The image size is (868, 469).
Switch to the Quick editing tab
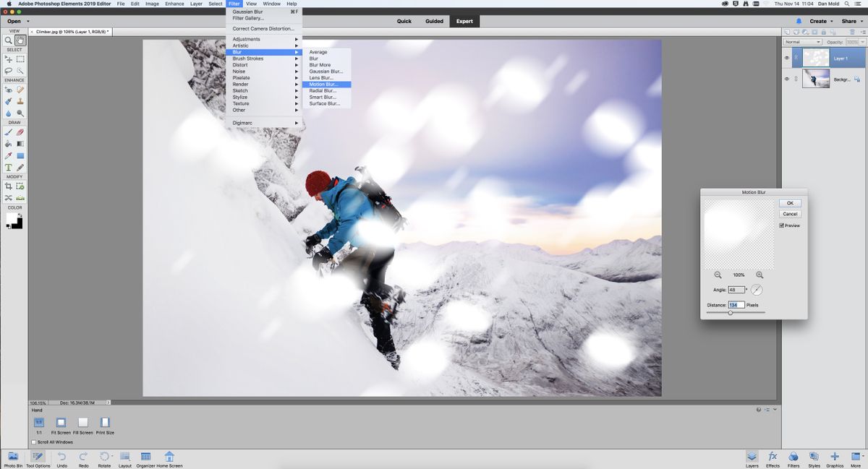pyautogui.click(x=403, y=21)
